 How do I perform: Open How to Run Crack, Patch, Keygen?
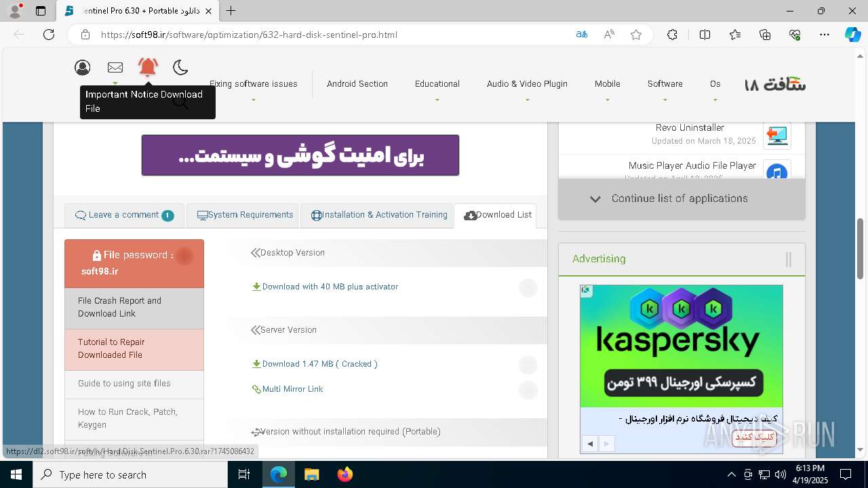tap(134, 419)
